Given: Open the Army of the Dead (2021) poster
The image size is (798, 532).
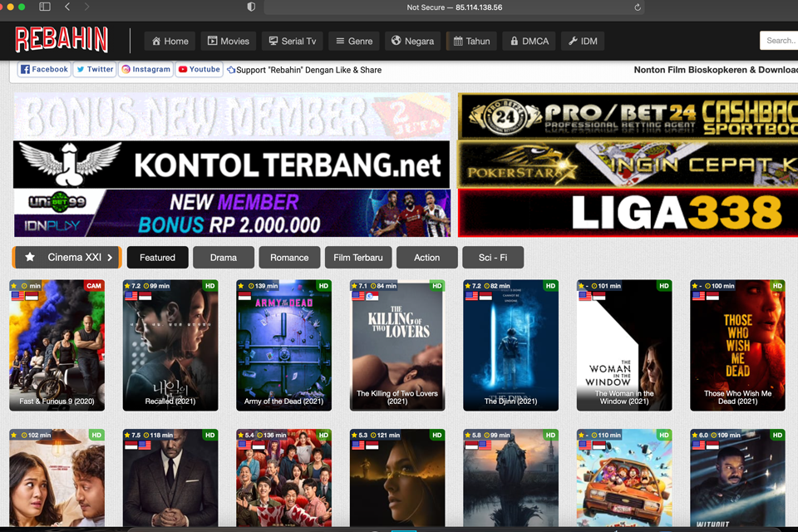Looking at the screenshot, I should coord(284,345).
